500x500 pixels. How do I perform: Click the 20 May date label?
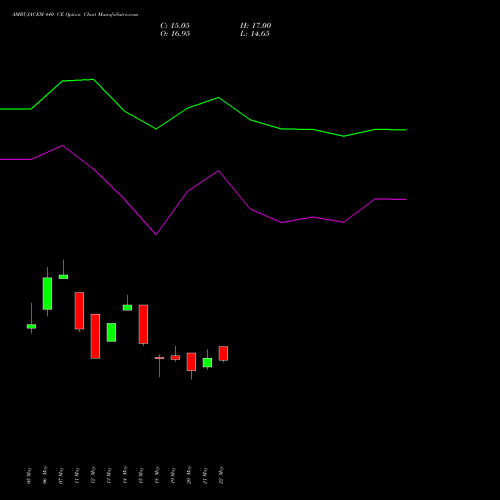click(189, 475)
